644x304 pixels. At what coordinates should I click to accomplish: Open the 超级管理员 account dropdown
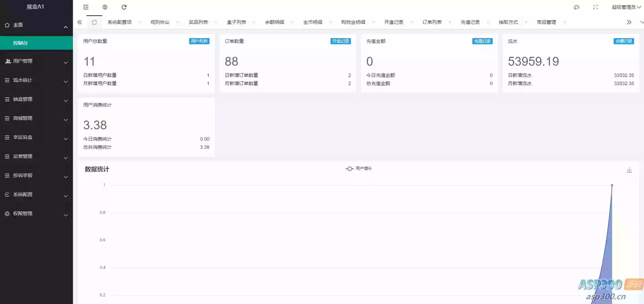click(626, 7)
